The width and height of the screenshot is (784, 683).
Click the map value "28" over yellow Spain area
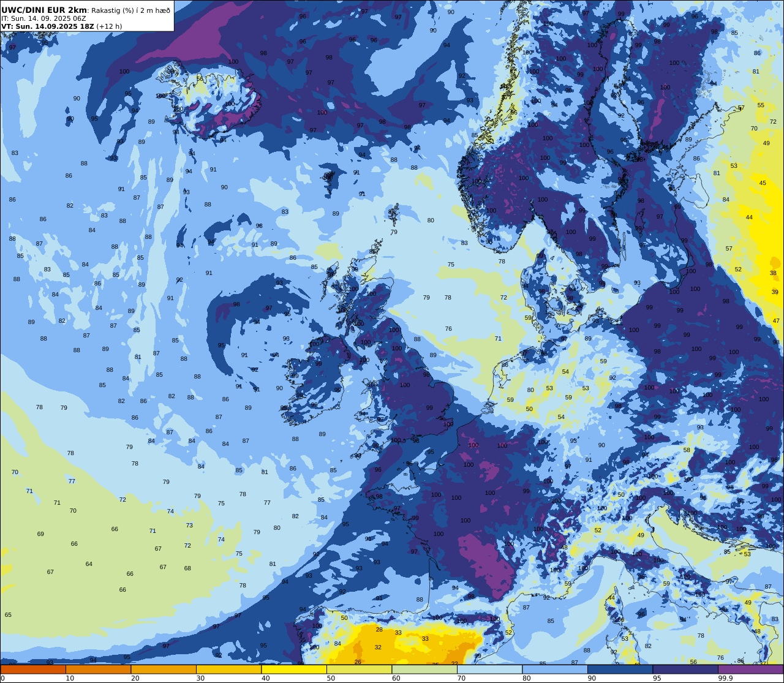379,630
